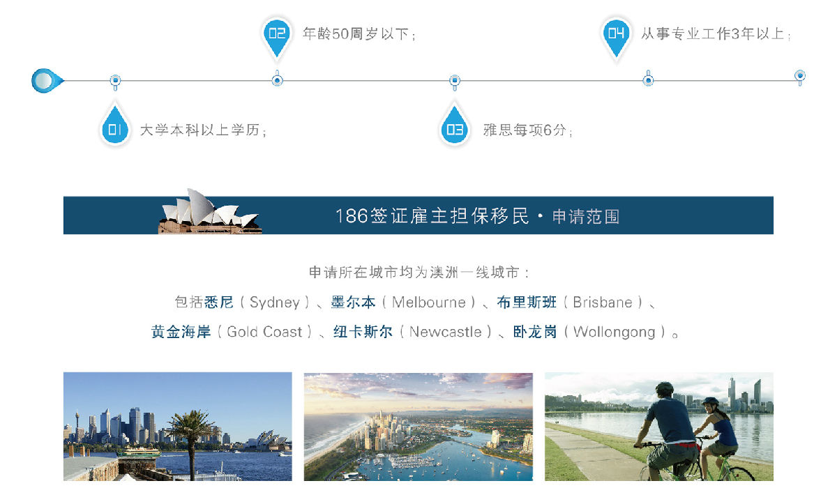Click the 卧龙岗 (Wollongong) city text

tap(535, 332)
